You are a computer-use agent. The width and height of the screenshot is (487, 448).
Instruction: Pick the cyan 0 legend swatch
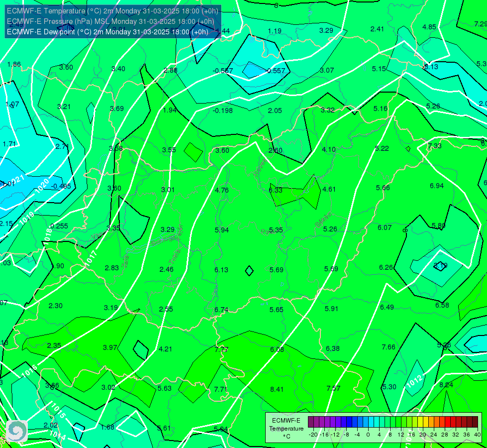coord(371,422)
